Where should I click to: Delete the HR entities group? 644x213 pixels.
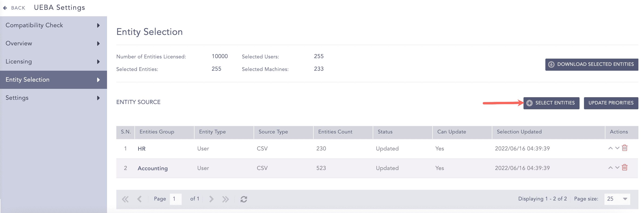(625, 148)
